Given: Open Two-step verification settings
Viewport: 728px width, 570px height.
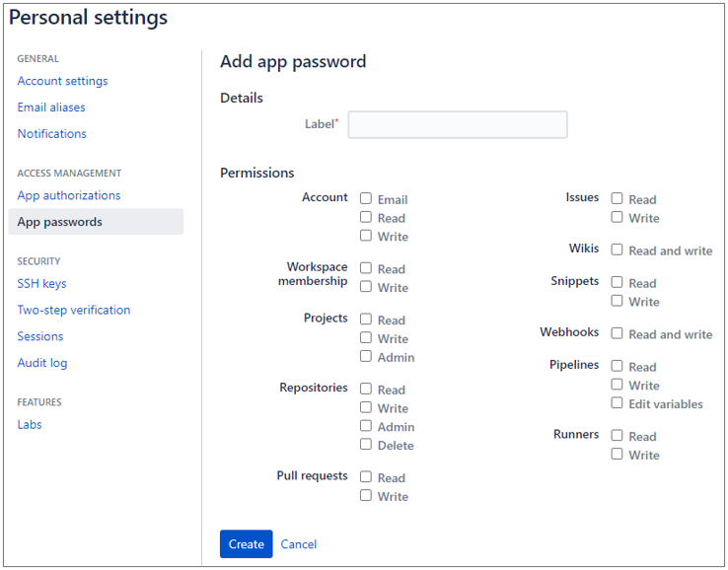Looking at the screenshot, I should [x=74, y=310].
